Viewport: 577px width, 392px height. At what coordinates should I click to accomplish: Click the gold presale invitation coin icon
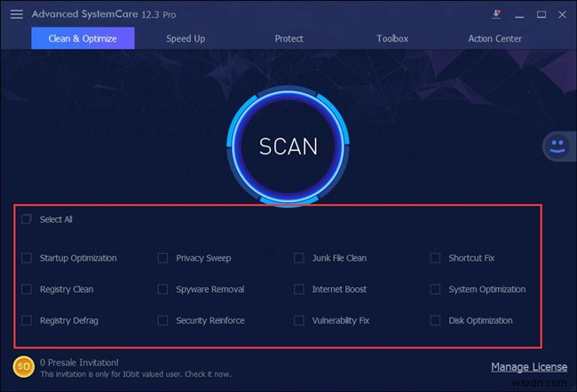coord(24,365)
